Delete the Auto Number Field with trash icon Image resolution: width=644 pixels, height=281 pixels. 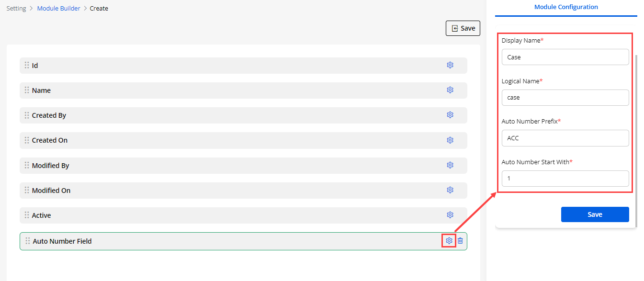pyautogui.click(x=460, y=241)
